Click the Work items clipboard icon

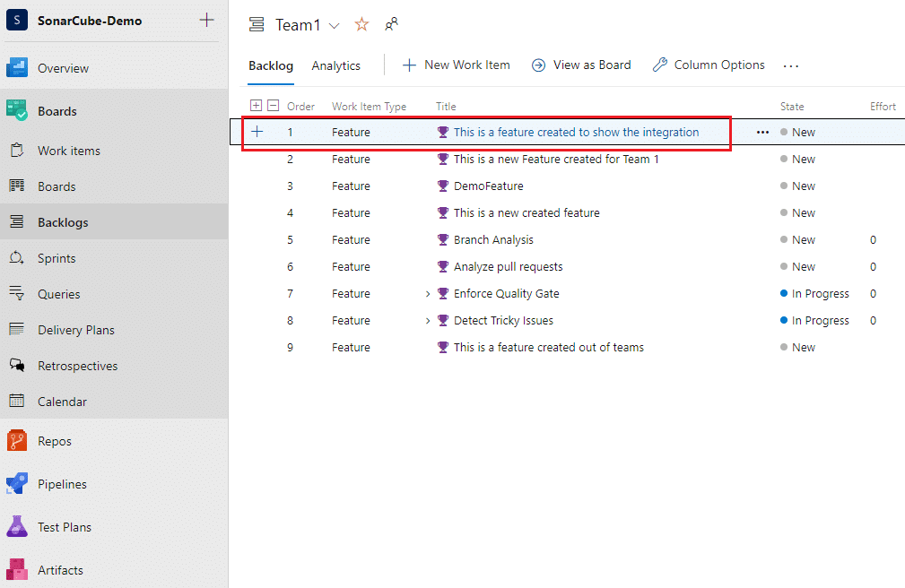(x=17, y=150)
